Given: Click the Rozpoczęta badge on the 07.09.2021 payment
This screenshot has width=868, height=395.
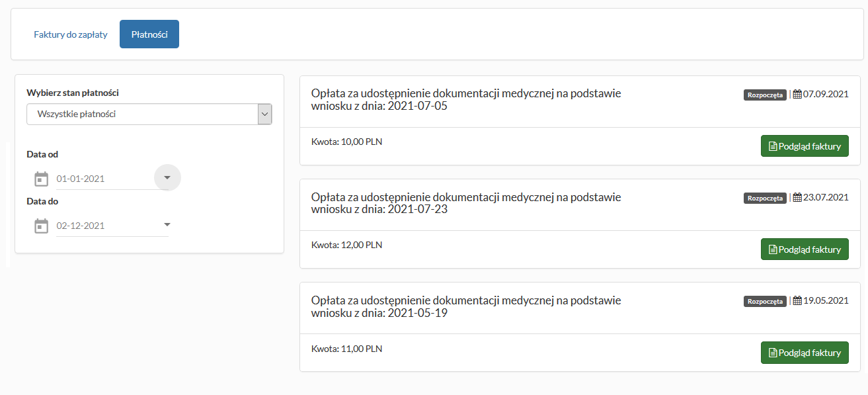Looking at the screenshot, I should (765, 95).
